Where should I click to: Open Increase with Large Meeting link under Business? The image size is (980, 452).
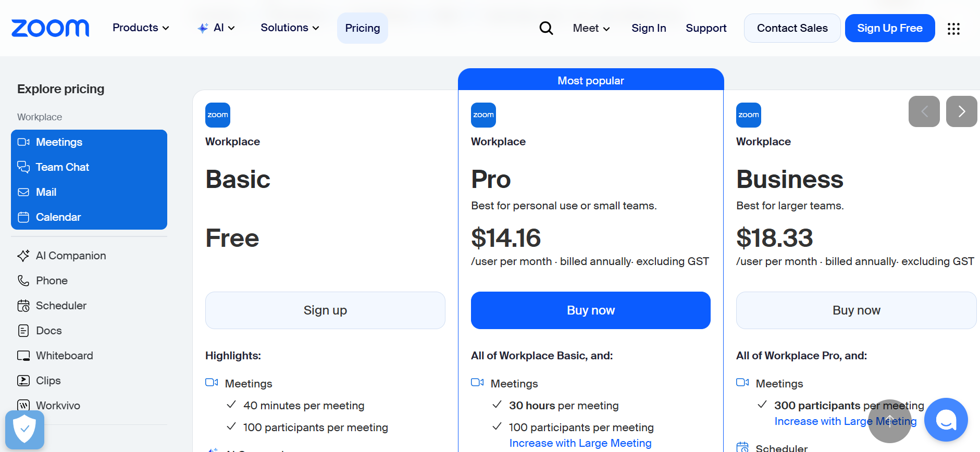[x=846, y=421]
